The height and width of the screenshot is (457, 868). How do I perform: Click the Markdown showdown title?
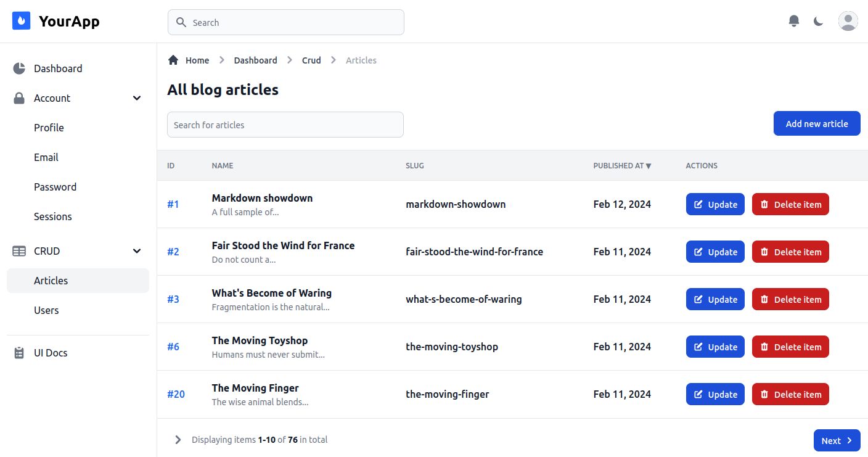click(262, 198)
